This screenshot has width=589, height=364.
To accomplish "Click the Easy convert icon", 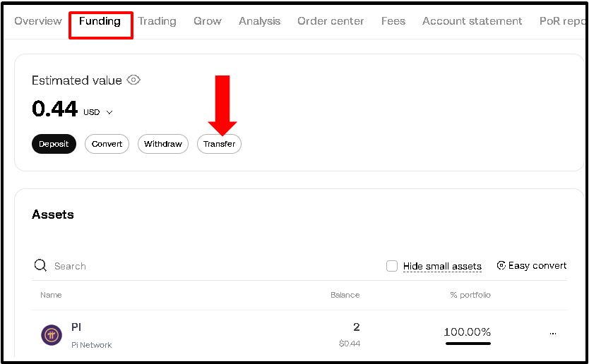I will tap(501, 266).
